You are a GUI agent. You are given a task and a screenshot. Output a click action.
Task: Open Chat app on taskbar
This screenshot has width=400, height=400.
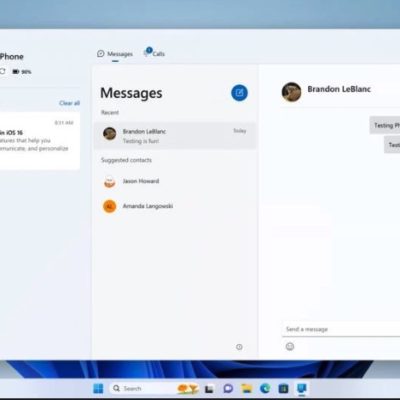tap(228, 388)
